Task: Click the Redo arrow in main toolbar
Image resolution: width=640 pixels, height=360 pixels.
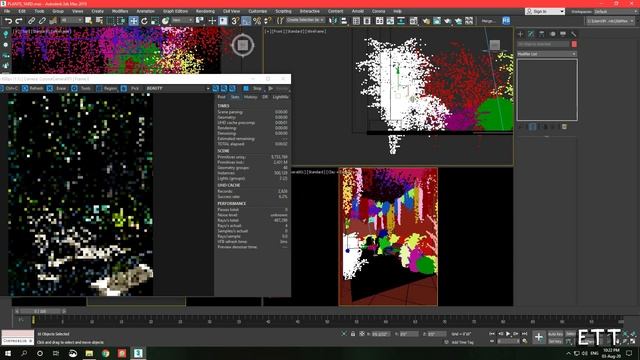Action: (19, 20)
